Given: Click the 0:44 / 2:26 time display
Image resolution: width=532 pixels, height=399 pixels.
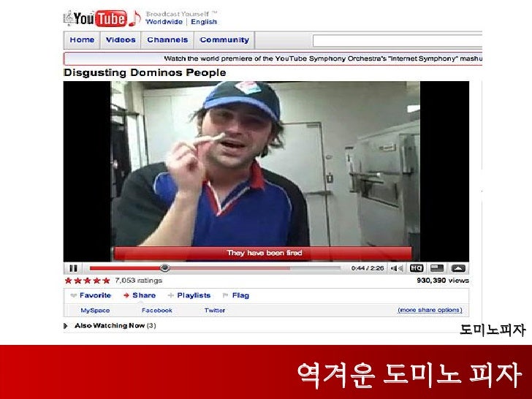Looking at the screenshot, I should [368, 268].
